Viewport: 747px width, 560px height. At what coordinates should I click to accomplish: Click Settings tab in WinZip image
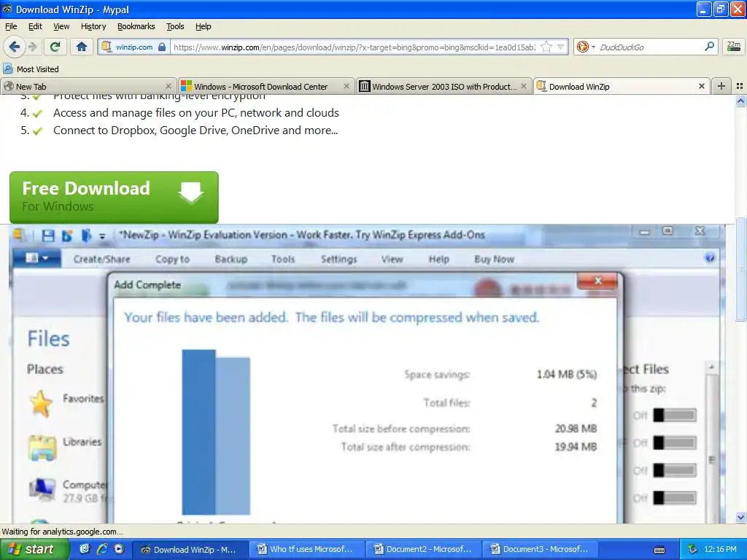click(338, 259)
